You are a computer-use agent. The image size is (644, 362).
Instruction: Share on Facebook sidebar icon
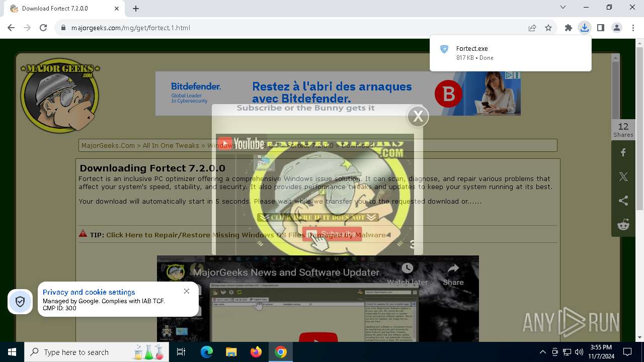pyautogui.click(x=623, y=152)
